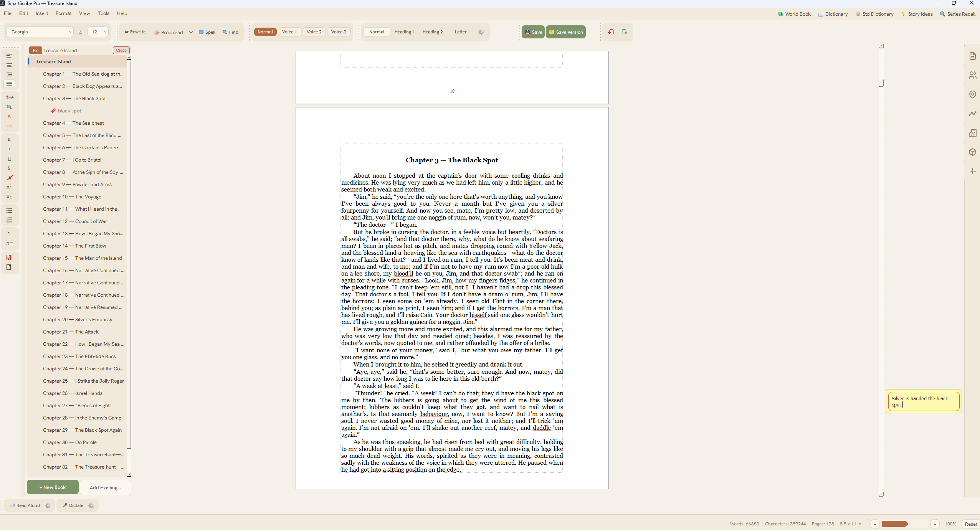
Task: Open the plot line graph sidebar icon
Action: click(972, 114)
